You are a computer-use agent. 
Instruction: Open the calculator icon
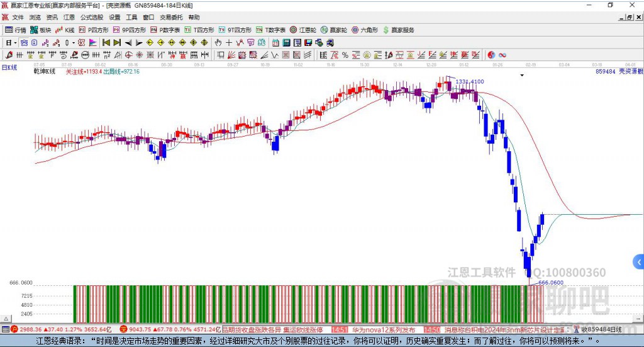[287, 43]
